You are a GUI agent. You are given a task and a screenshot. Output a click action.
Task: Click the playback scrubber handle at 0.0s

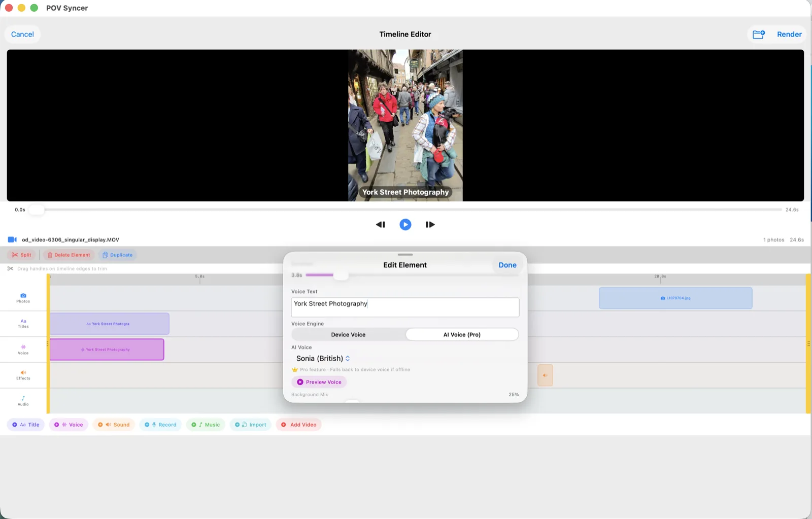tap(37, 210)
